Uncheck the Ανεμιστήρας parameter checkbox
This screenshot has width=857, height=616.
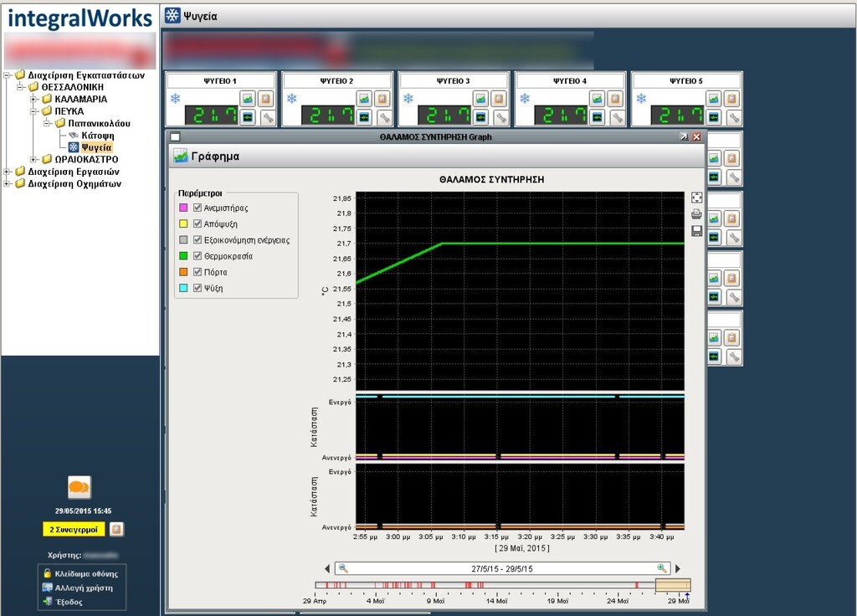[x=198, y=208]
